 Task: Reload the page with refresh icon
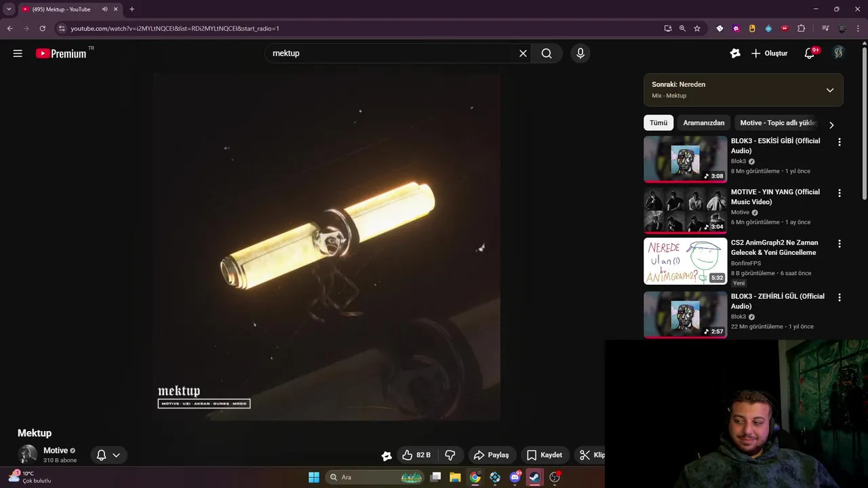(x=42, y=28)
